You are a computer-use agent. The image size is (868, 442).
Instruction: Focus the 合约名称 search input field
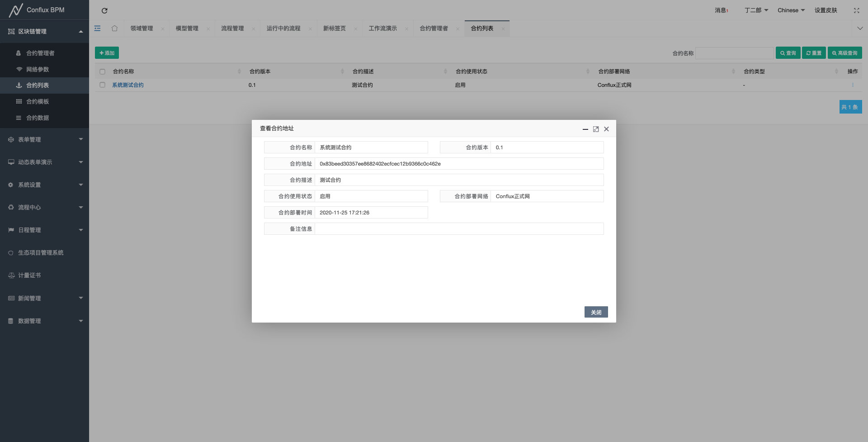734,53
